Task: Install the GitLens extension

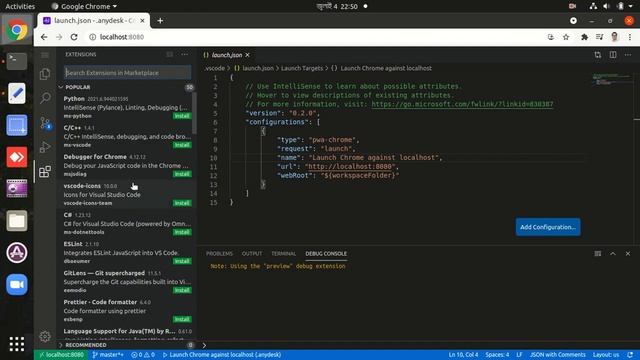Action: (182, 290)
